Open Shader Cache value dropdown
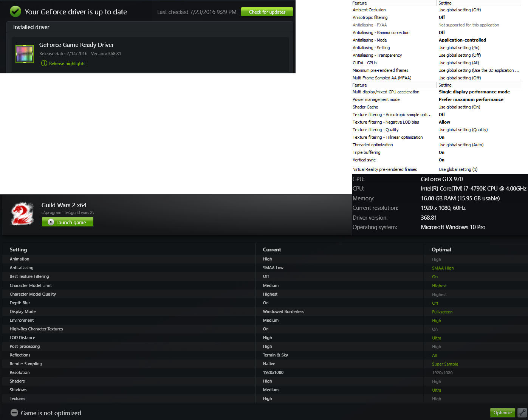 point(459,107)
